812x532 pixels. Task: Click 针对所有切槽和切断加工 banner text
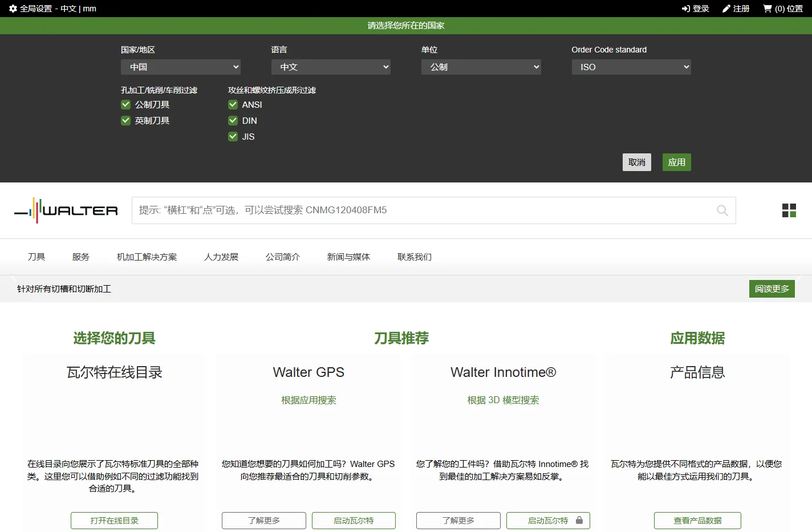point(64,289)
